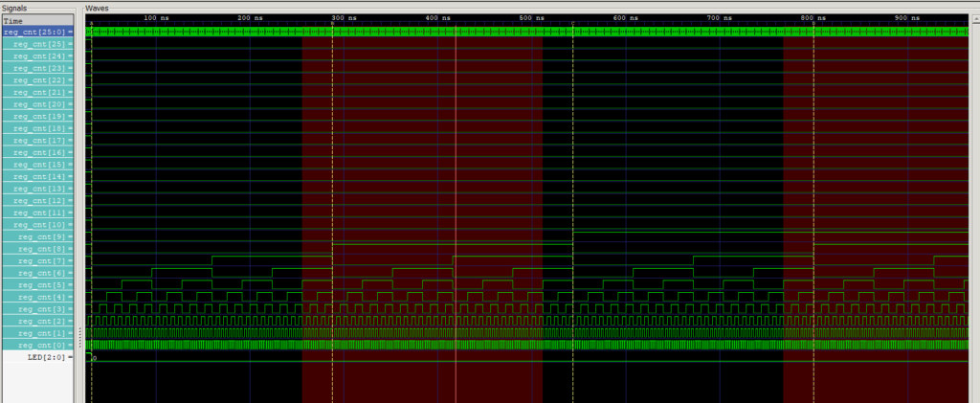This screenshot has height=403, width=980.
Task: Click the 700 ns ruler label
Action: (x=720, y=18)
